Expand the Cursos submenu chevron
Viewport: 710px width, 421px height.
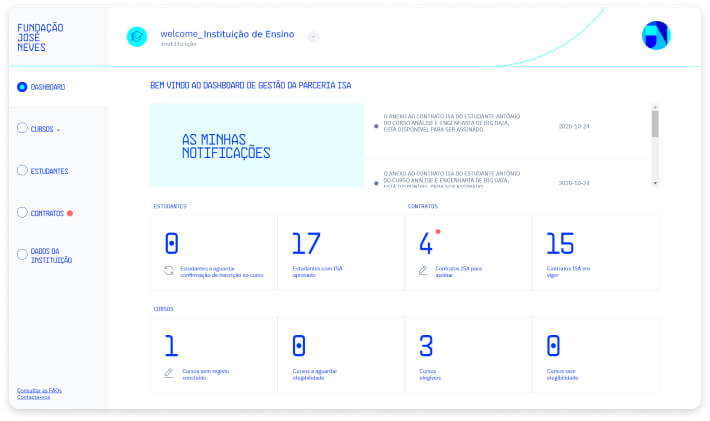point(58,130)
